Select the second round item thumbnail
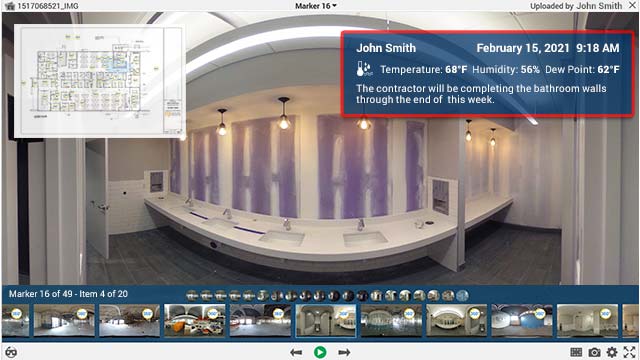 point(206,295)
